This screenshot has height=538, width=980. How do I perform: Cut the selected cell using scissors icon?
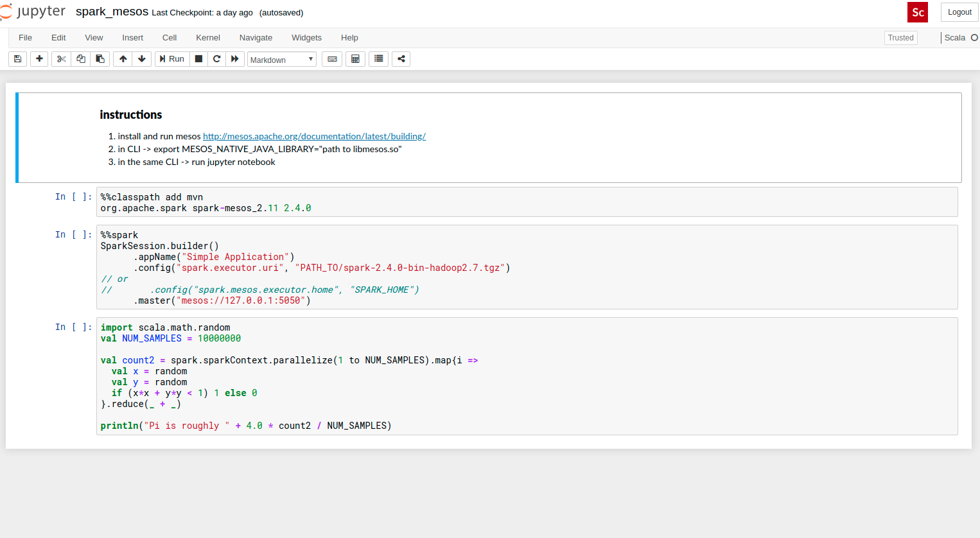pyautogui.click(x=61, y=58)
